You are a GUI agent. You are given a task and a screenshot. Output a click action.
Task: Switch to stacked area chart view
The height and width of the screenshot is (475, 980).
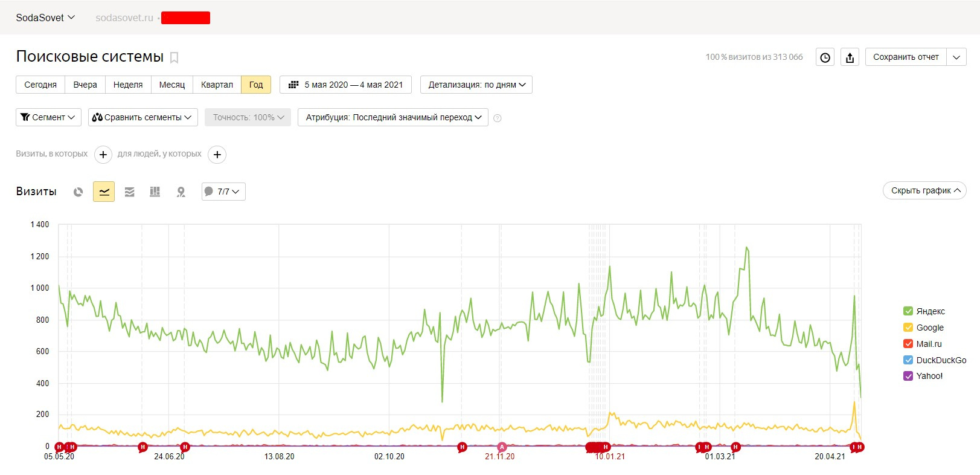coord(129,192)
